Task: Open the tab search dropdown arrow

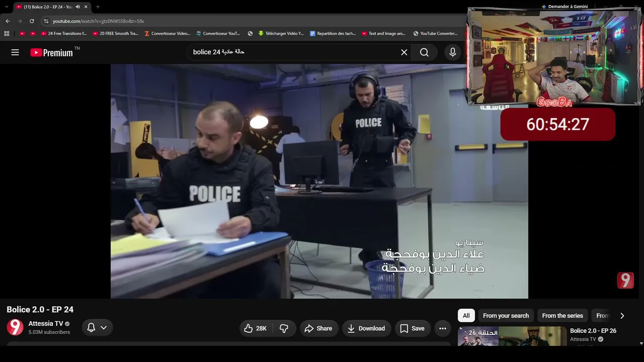Action: (7, 7)
